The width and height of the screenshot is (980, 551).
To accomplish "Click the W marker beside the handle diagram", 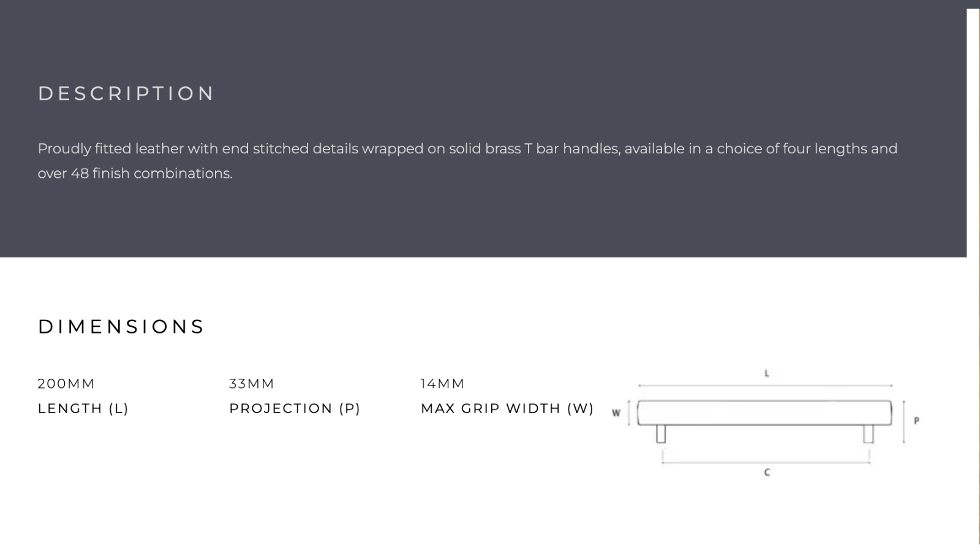I will [x=616, y=413].
